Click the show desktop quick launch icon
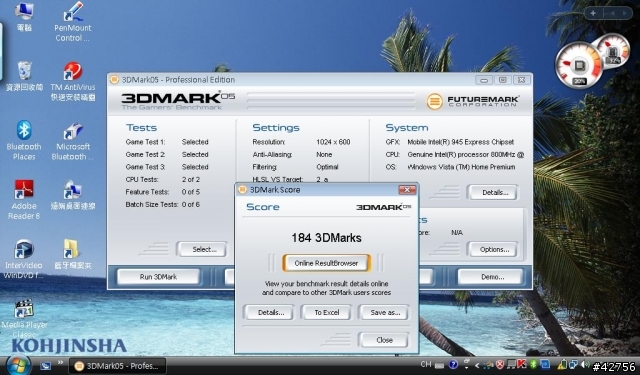The width and height of the screenshot is (640, 375). 45,365
